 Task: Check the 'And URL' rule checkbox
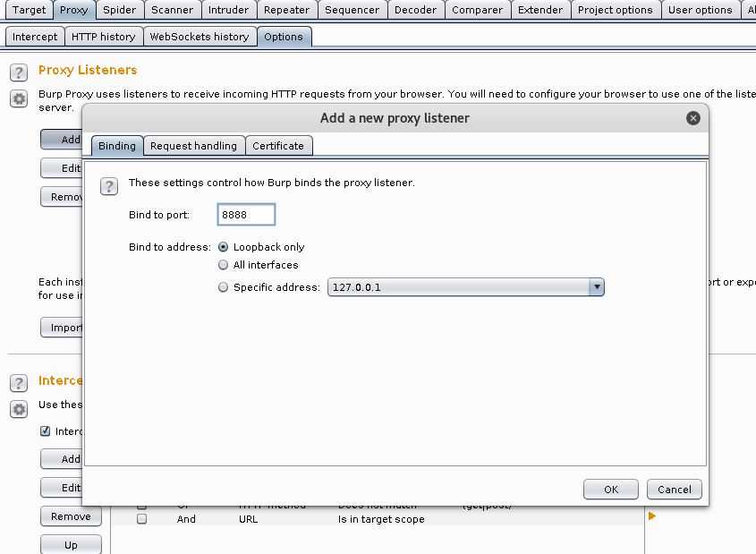coord(141,519)
